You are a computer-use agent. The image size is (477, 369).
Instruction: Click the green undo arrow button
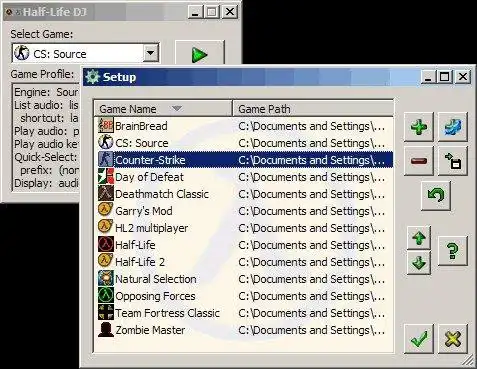(x=436, y=196)
